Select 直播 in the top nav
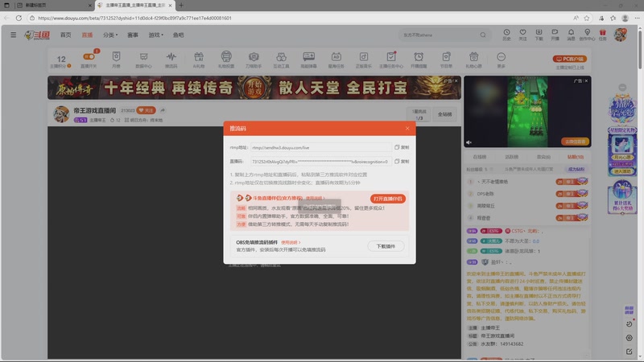 87,35
